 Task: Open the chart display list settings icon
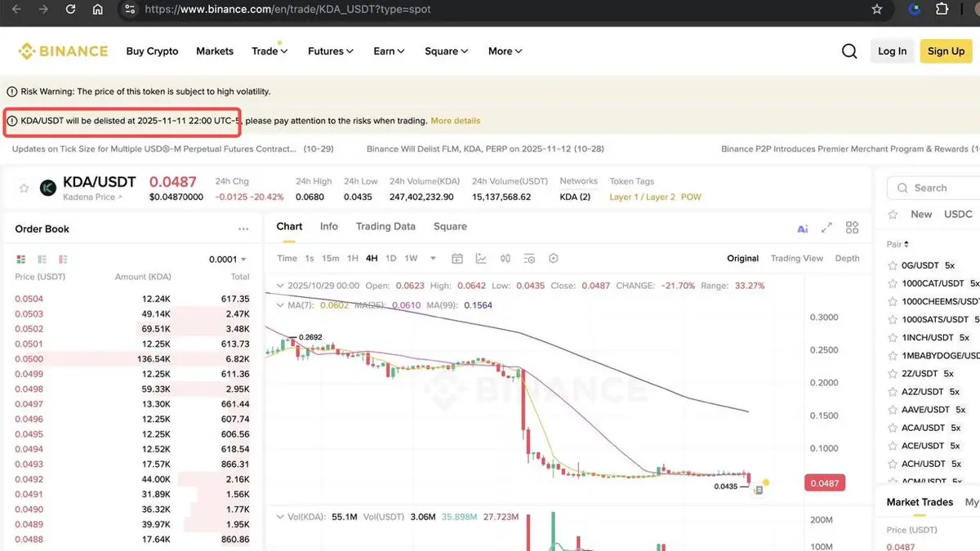(x=529, y=259)
